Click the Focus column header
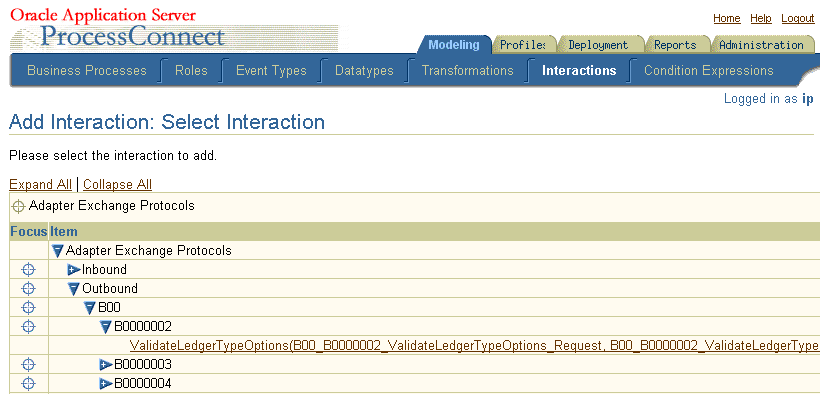 point(29,231)
